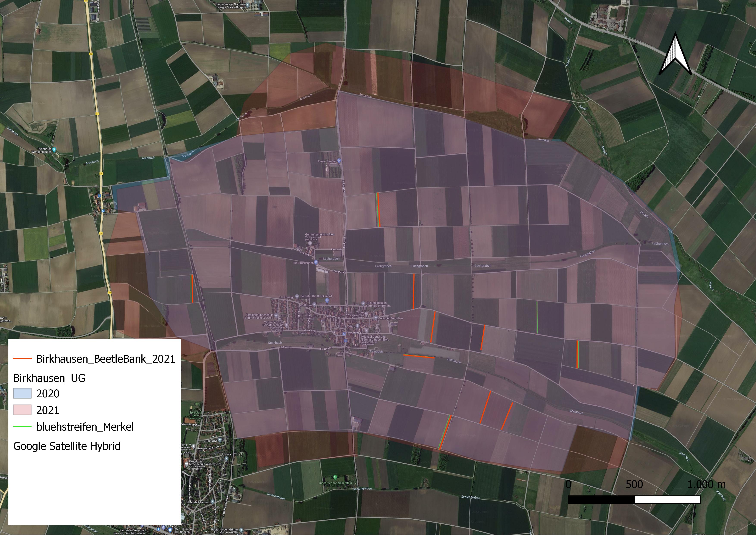Image resolution: width=756 pixels, height=535 pixels.
Task: Click the blue 2020 legend swatch
Action: coord(22,393)
